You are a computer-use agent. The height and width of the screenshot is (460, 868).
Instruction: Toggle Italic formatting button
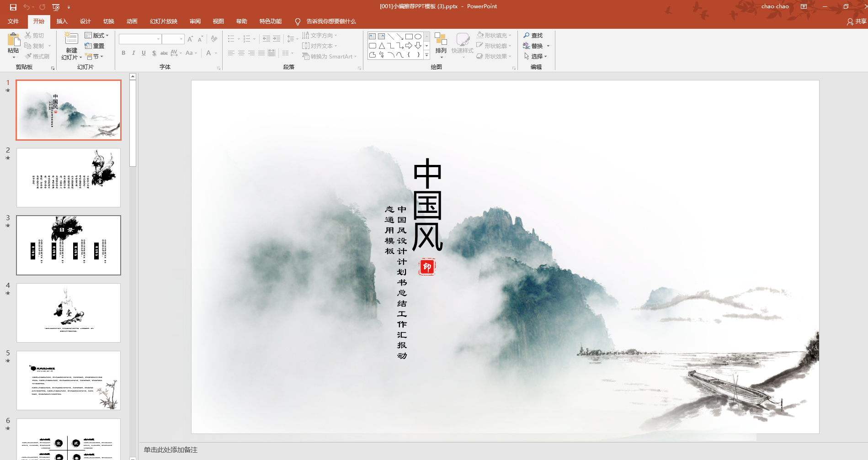pyautogui.click(x=133, y=53)
